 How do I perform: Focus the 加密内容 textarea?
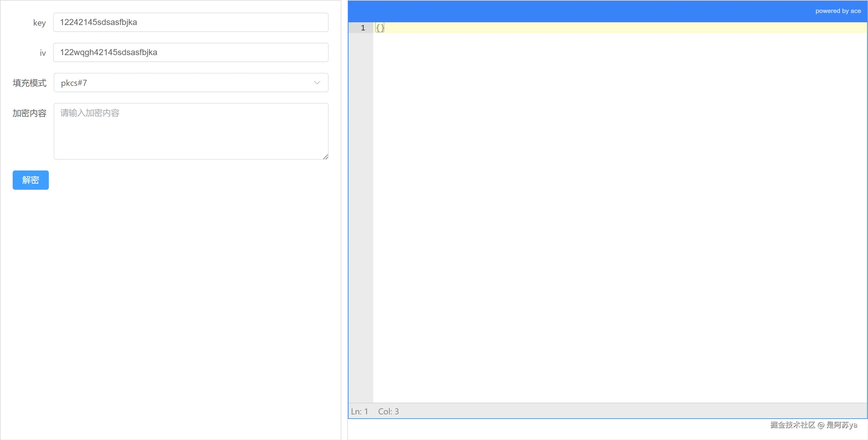[x=190, y=131]
